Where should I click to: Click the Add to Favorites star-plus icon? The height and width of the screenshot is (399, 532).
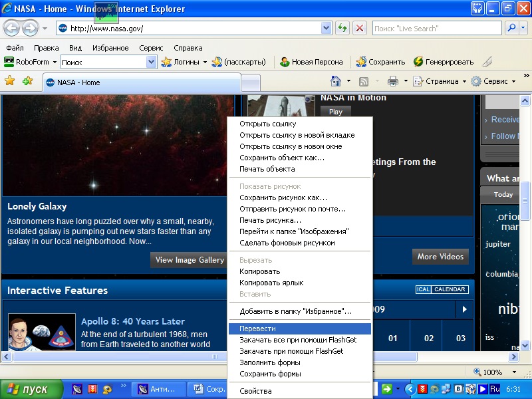coord(27,80)
